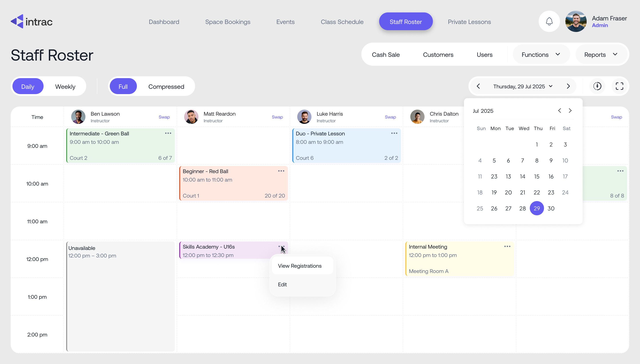The height and width of the screenshot is (364, 640).
Task: Enter fullscreen view of the roster
Action: point(620,86)
